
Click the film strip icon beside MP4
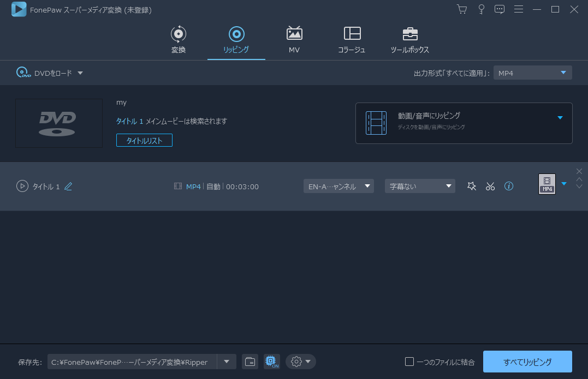[178, 186]
